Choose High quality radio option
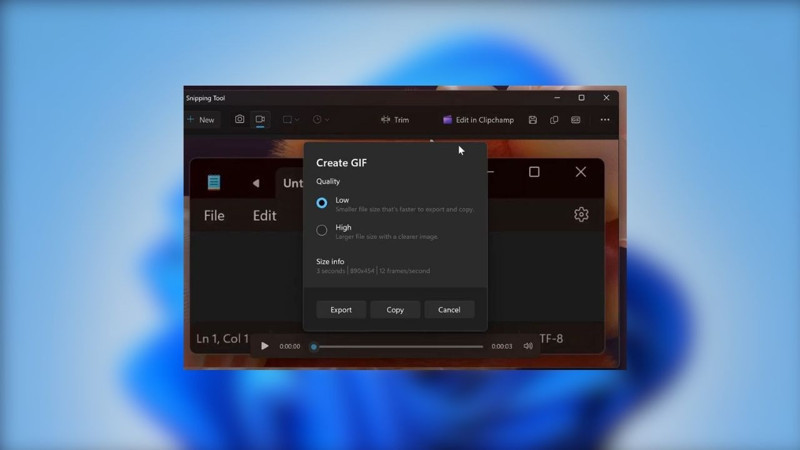800x450 pixels. click(322, 230)
